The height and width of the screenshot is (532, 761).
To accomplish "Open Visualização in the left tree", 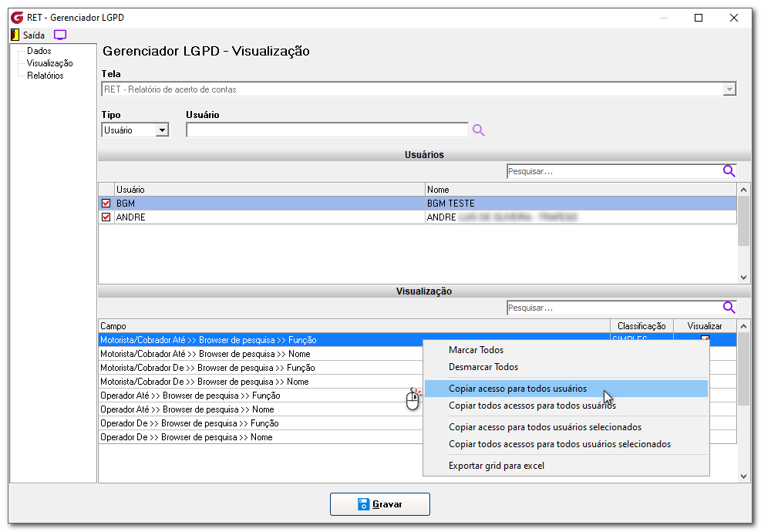I will pyautogui.click(x=49, y=63).
